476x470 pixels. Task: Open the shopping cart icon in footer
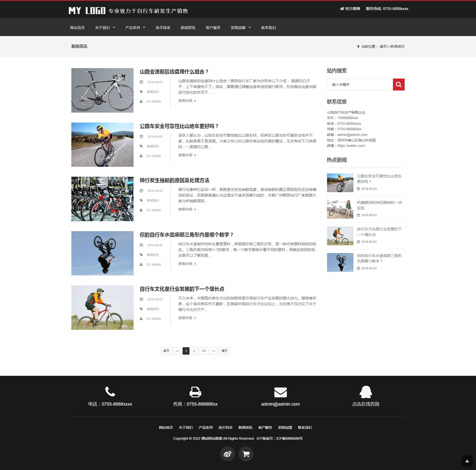coord(246,454)
